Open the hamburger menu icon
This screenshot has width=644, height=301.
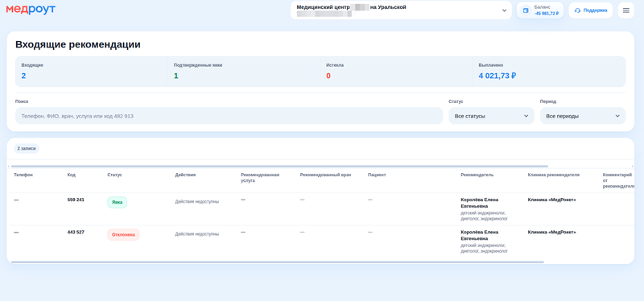click(x=626, y=10)
